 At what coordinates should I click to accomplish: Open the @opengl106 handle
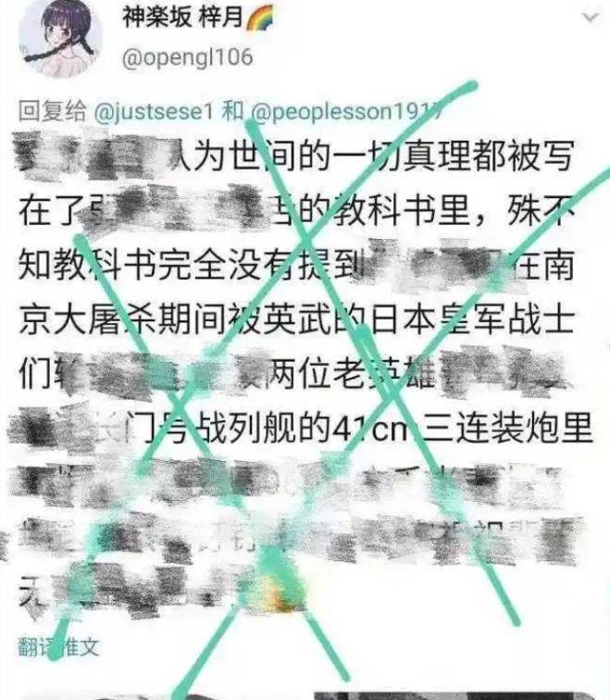pyautogui.click(x=187, y=58)
